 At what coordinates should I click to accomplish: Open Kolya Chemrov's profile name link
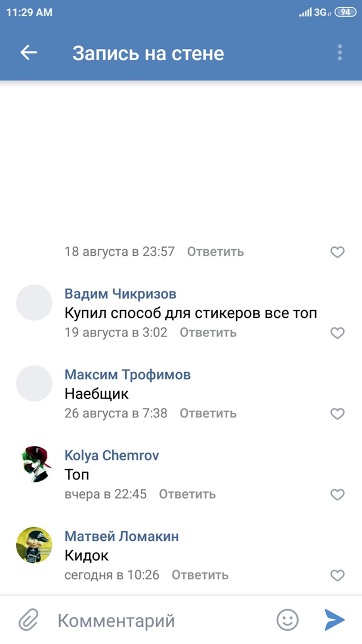tap(112, 456)
